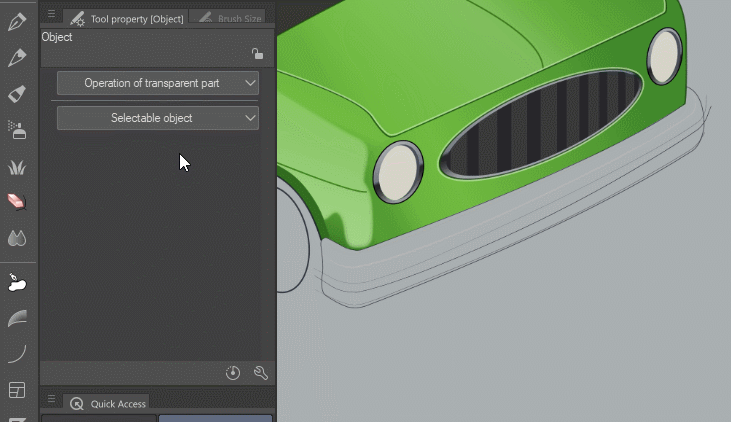This screenshot has height=422, width=731.
Task: Open the Selectable object dropdown
Action: (x=158, y=118)
